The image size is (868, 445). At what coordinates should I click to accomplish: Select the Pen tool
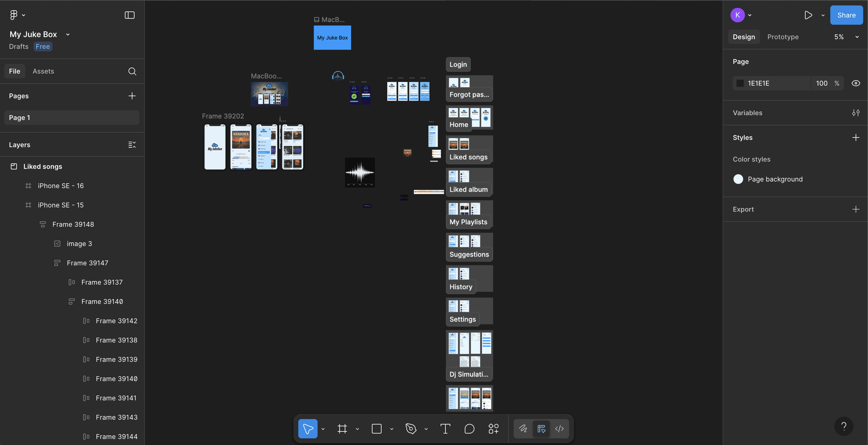411,428
